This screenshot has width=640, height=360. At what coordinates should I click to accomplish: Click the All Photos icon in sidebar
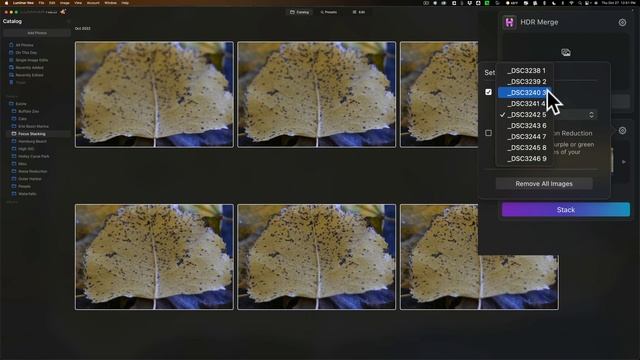11,45
